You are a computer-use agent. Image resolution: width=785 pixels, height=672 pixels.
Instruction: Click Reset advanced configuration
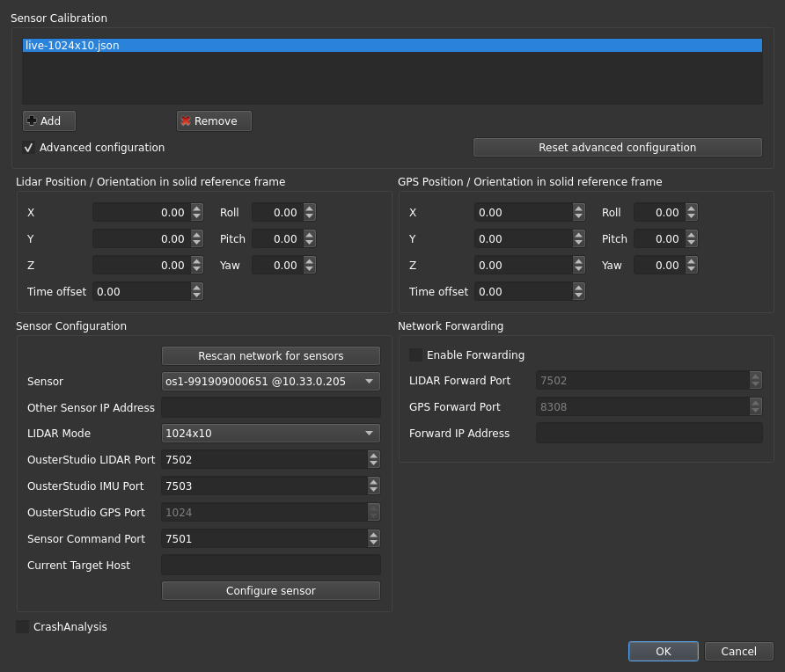tap(617, 148)
